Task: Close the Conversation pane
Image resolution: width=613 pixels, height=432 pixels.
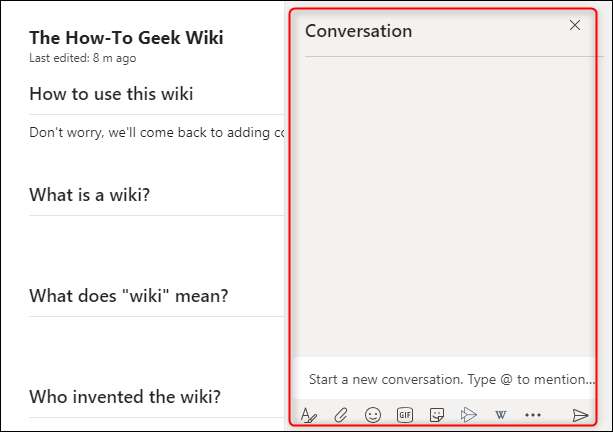Action: click(575, 25)
